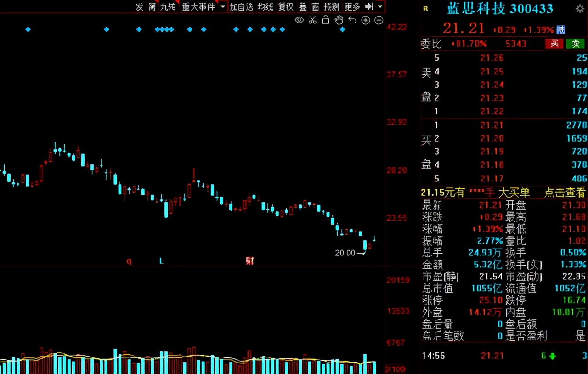Click the cyan L marker on chart

pyautogui.click(x=161, y=261)
